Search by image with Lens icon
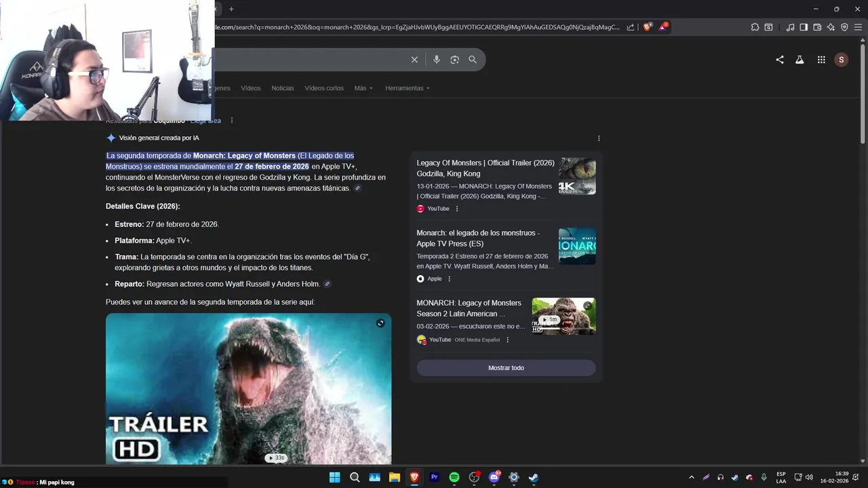 454,60
